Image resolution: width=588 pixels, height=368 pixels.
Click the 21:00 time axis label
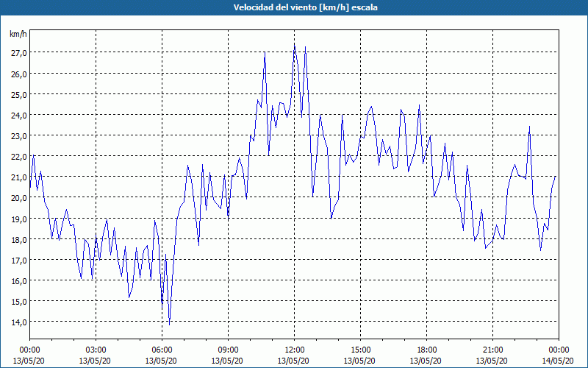(492, 350)
